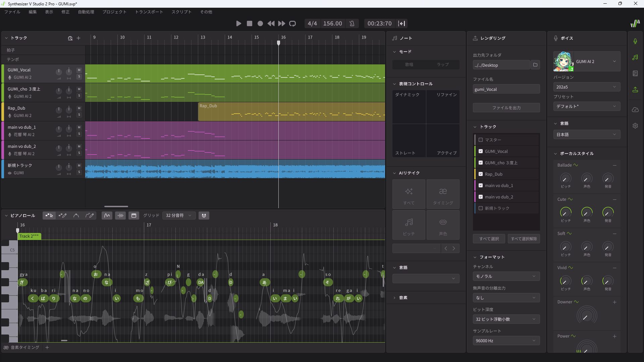Open the プロジェクト menu
The width and height of the screenshot is (644, 362).
[x=114, y=12]
